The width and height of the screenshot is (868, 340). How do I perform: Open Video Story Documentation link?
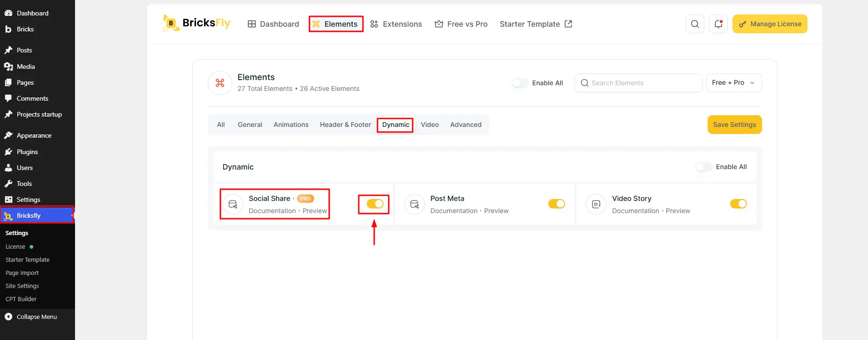pyautogui.click(x=635, y=211)
